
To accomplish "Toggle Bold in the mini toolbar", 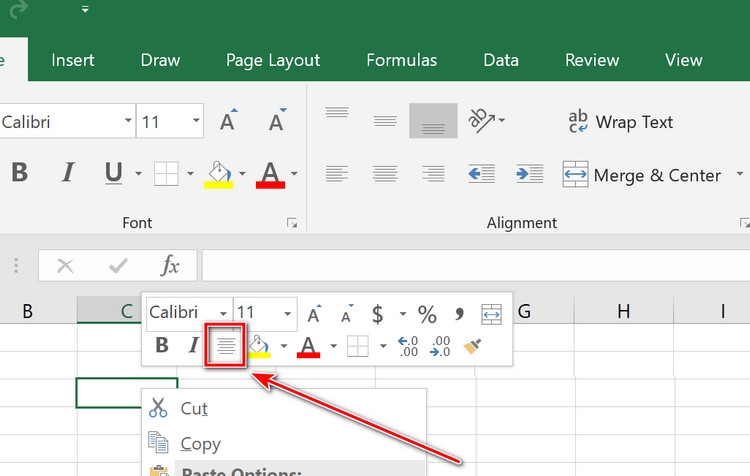I will [162, 344].
